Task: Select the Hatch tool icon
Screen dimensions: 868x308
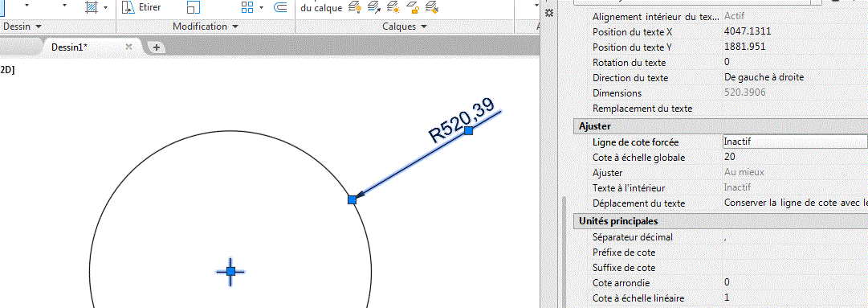Action: point(92,6)
